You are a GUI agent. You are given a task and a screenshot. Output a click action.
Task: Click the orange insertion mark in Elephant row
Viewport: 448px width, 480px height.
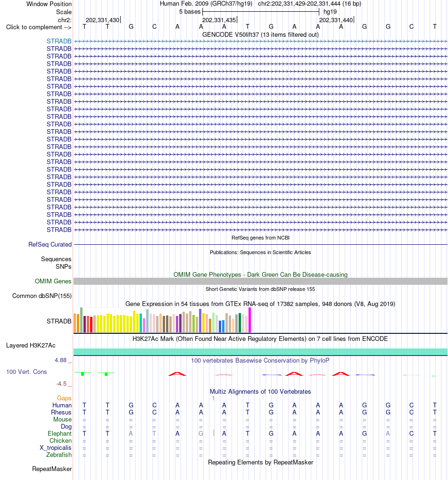click(214, 433)
